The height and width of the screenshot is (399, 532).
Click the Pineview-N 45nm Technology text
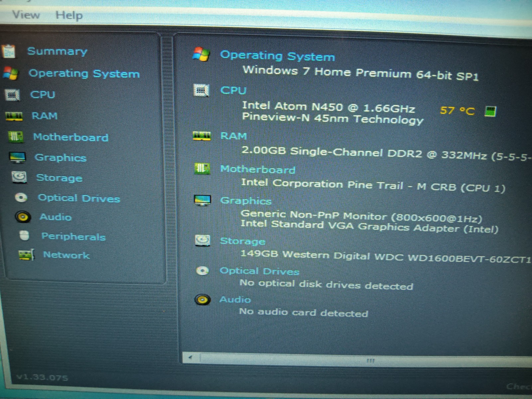(x=332, y=119)
